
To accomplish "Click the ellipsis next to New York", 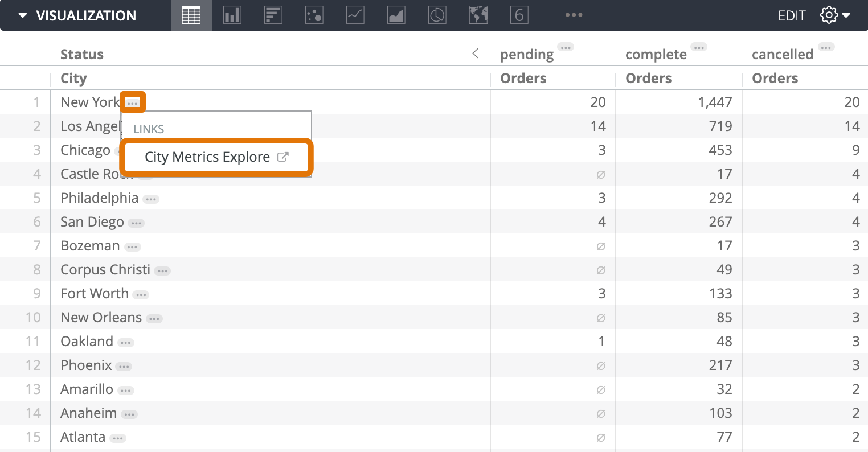I will (132, 103).
